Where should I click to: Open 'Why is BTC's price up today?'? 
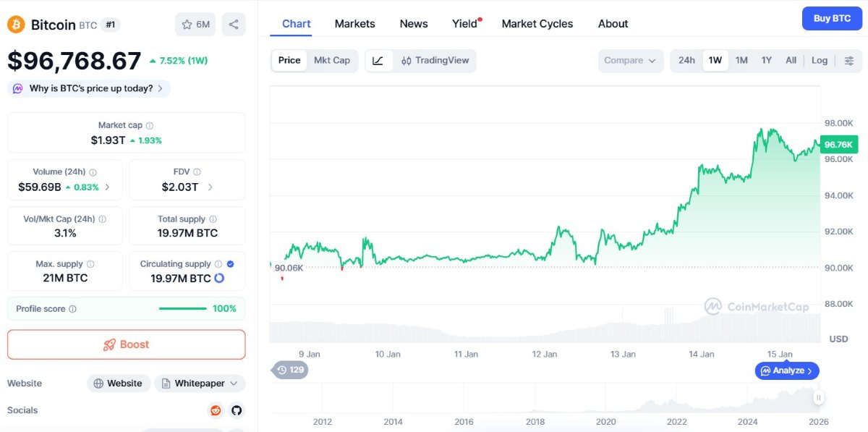[x=89, y=88]
